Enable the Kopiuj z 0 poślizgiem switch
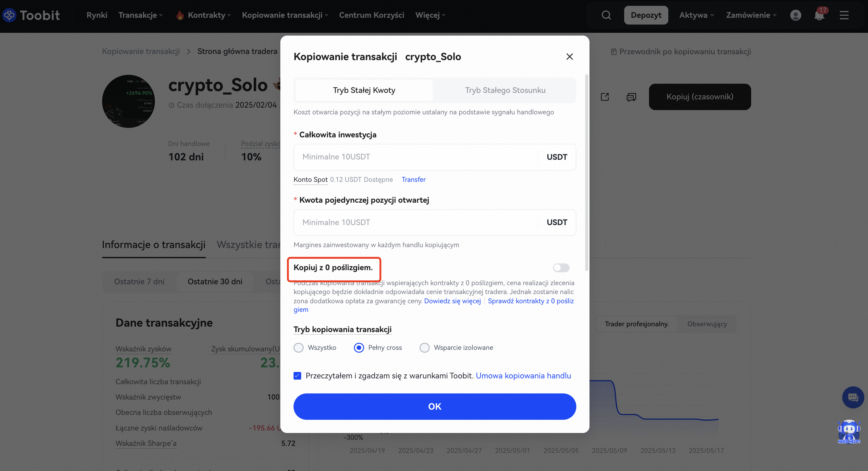The width and height of the screenshot is (868, 471). coord(561,268)
